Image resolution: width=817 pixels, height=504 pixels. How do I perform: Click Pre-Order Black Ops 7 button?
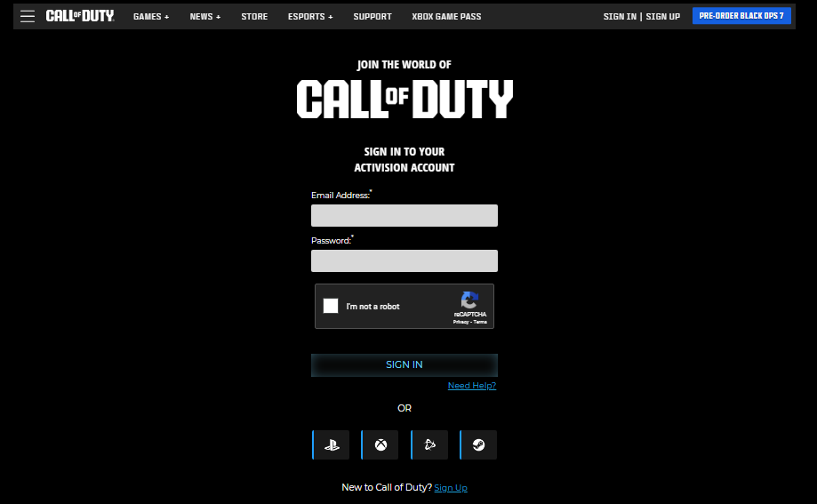point(741,16)
